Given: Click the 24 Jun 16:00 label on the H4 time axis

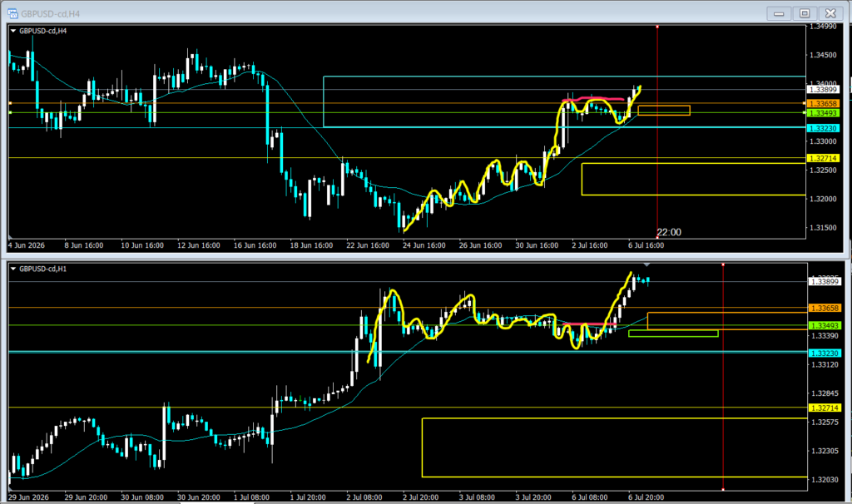Looking at the screenshot, I should pos(424,245).
